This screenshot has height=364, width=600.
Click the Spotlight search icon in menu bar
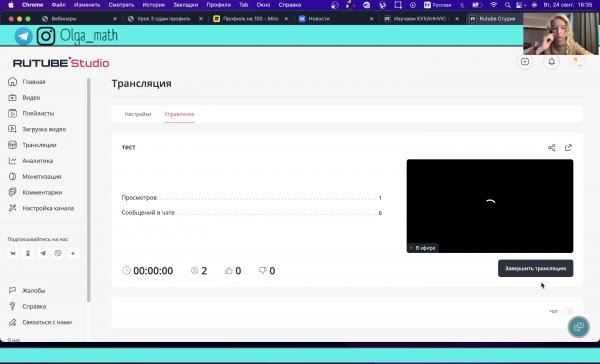coord(507,5)
